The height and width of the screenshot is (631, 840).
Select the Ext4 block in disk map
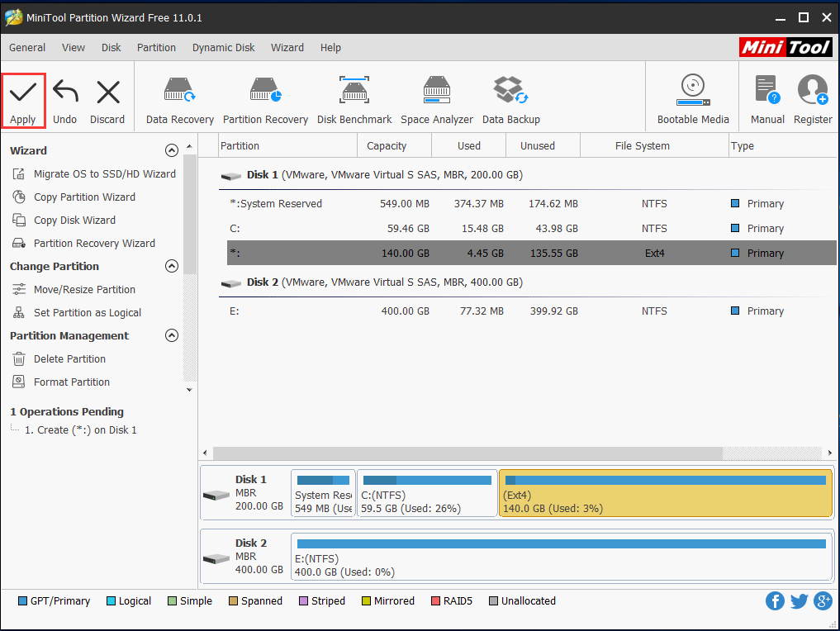666,493
